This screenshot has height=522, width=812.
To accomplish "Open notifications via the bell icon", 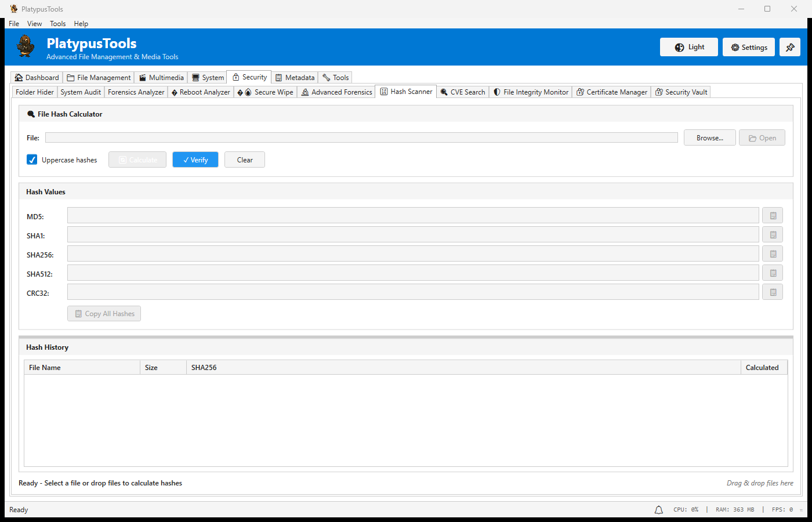I will pos(658,509).
